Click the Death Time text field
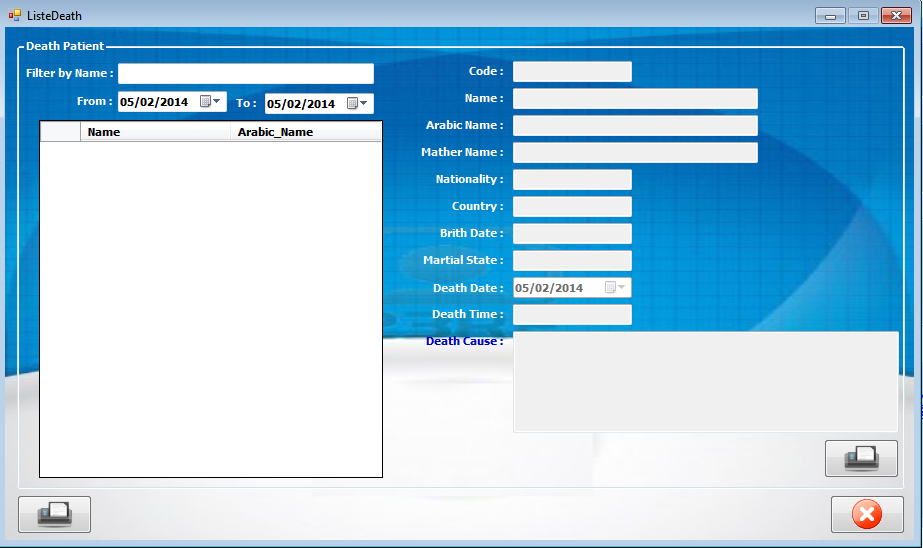This screenshot has width=923, height=548. click(x=572, y=314)
